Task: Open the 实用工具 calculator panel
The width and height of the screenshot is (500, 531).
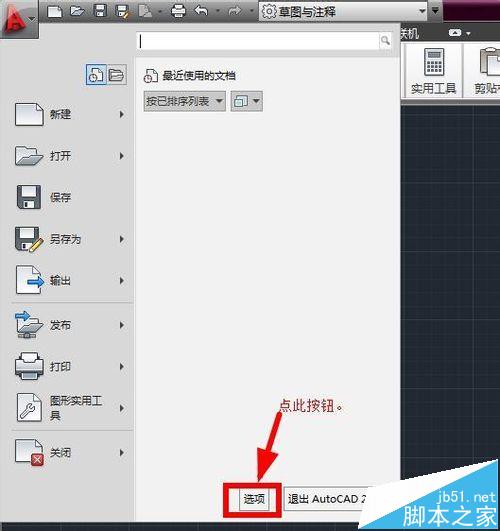Action: pyautogui.click(x=434, y=71)
